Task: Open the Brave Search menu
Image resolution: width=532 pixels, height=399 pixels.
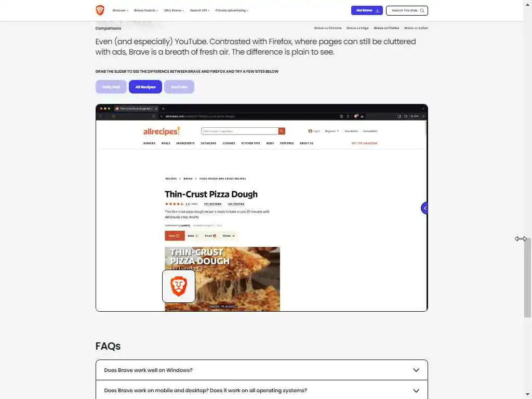Action: point(146,10)
